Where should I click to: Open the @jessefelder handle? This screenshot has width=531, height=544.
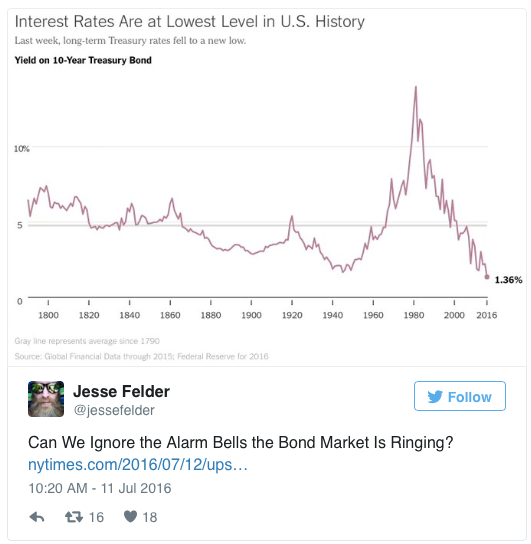pyautogui.click(x=114, y=410)
